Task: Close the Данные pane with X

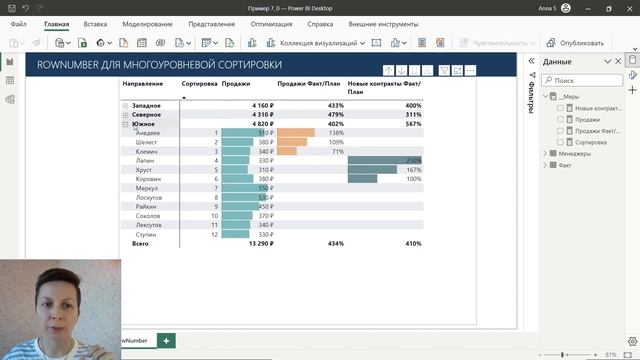Action: (618, 61)
